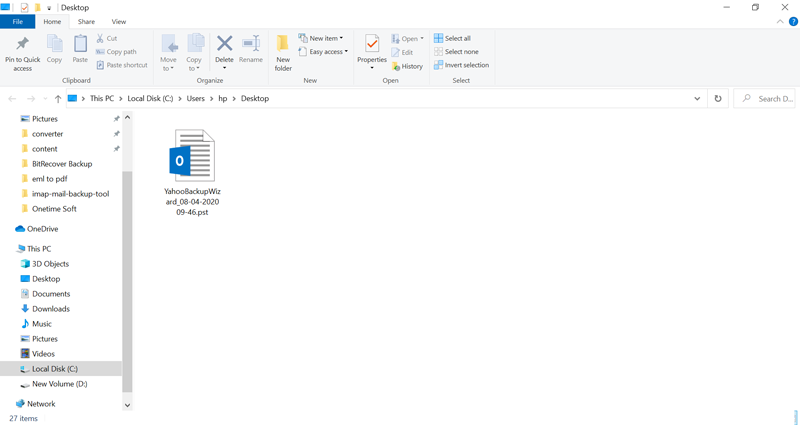Open pinned Pictures in Quick access
The width and height of the screenshot is (800, 425).
pos(45,118)
